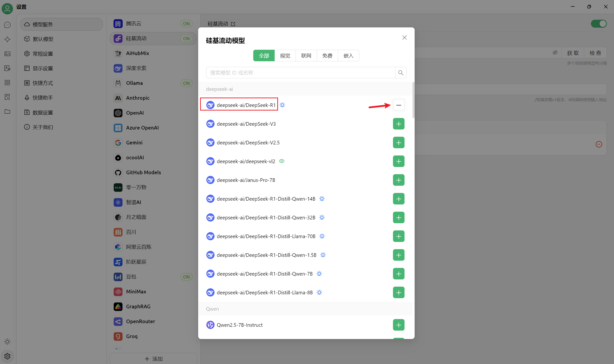Close the 硅基流动模型 dialog
This screenshot has width=614, height=364.
pos(404,37)
